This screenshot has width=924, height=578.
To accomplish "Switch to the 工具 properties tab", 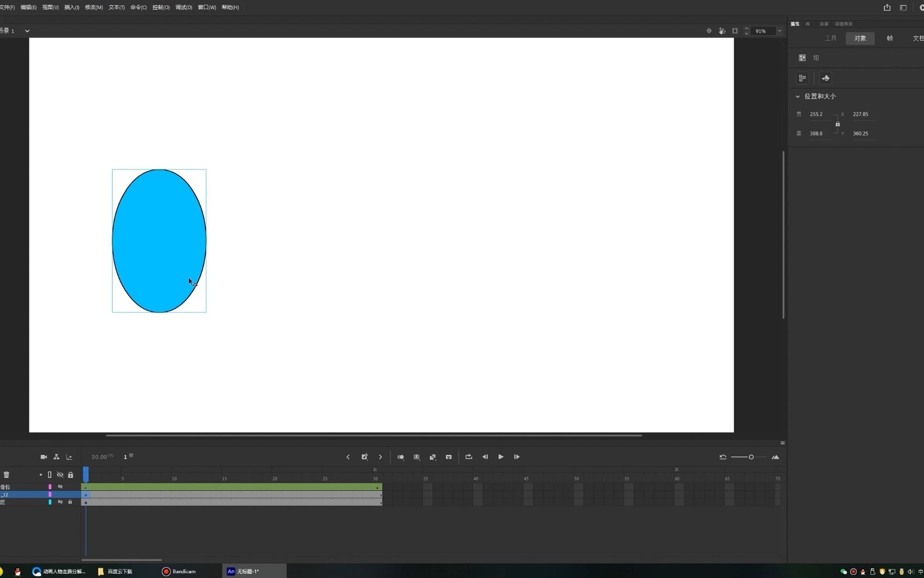I will click(x=830, y=39).
